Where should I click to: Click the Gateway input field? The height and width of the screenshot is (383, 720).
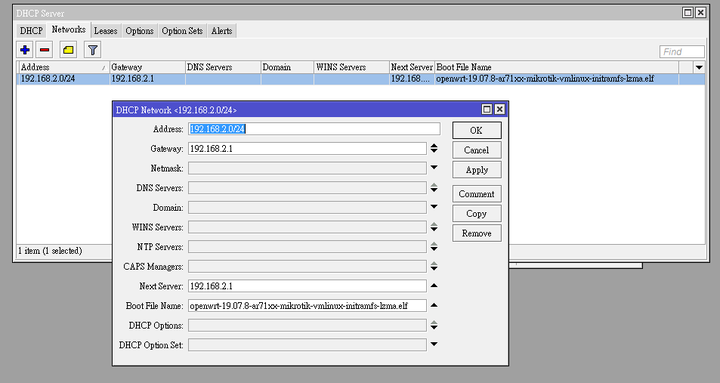(307, 149)
